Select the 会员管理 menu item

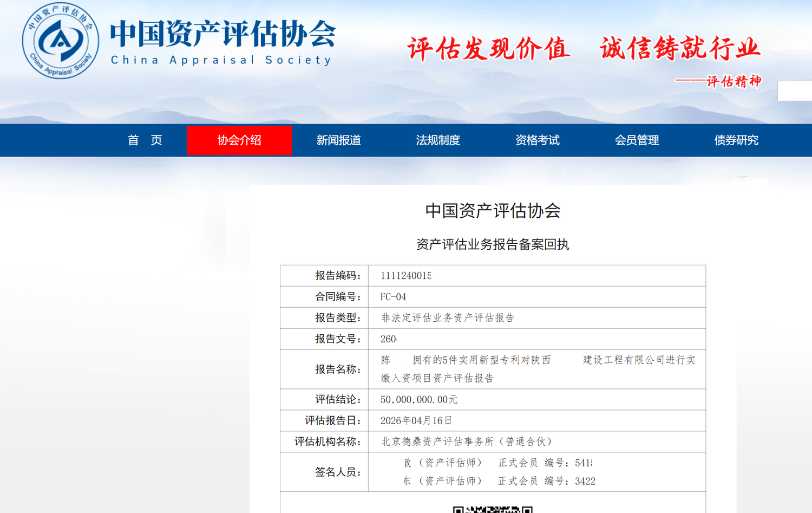click(637, 140)
